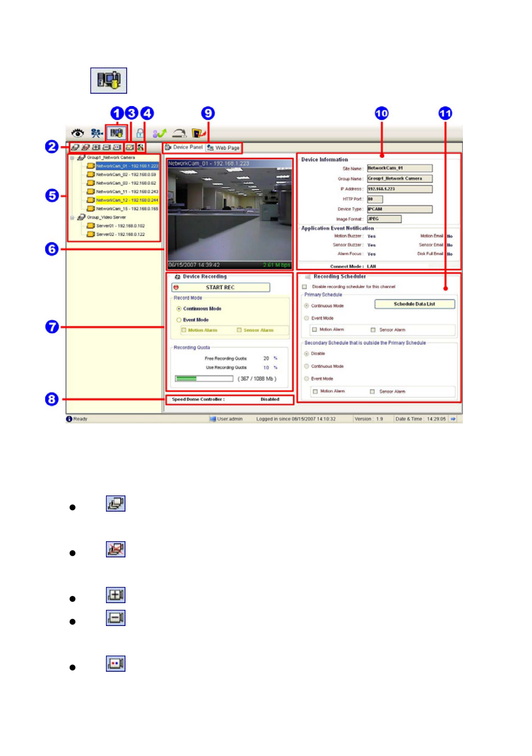Click the Server01 folder icon
This screenshot has width=532, height=756.
tap(90, 226)
